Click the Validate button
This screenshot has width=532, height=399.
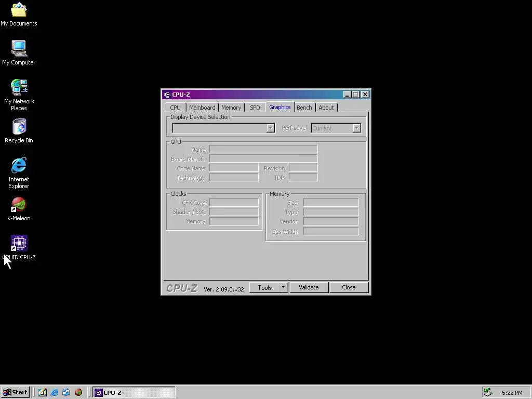[309, 287]
